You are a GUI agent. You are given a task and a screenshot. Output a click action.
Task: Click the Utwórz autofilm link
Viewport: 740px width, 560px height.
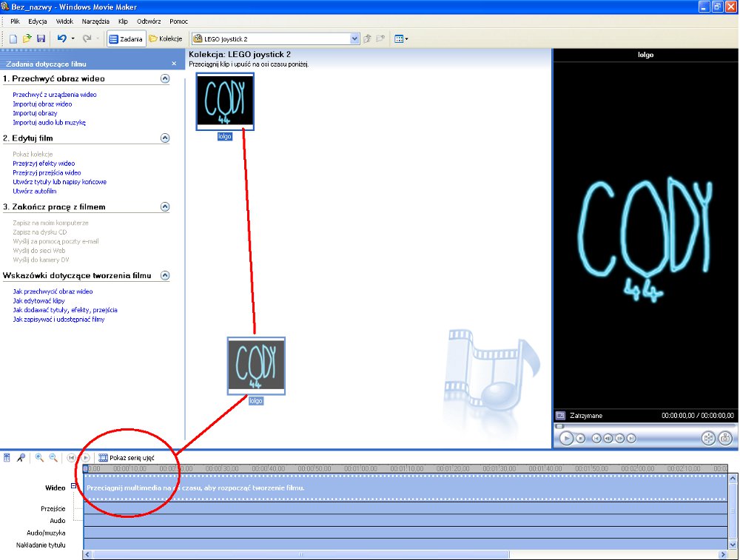pos(35,191)
